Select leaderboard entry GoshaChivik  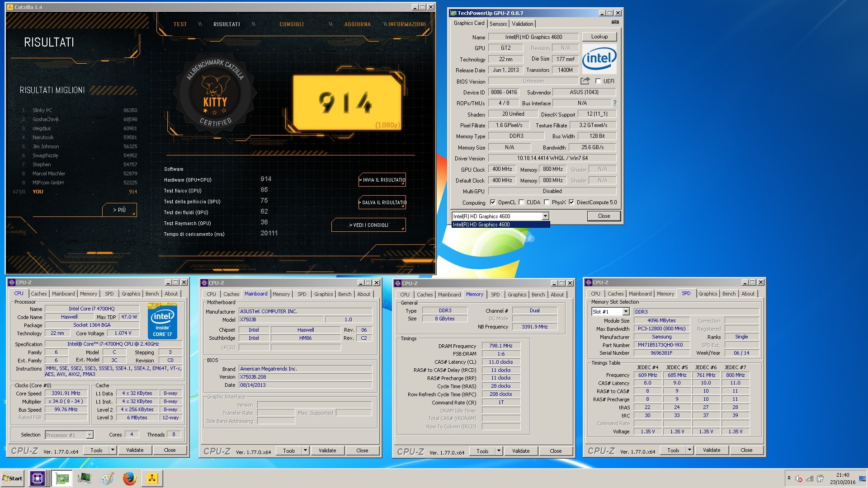pos(79,119)
